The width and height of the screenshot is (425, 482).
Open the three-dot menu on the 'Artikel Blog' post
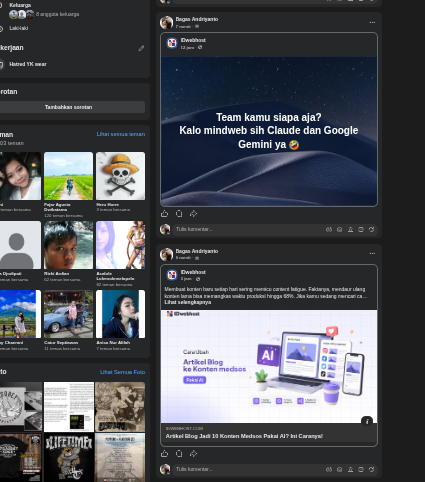point(372,253)
